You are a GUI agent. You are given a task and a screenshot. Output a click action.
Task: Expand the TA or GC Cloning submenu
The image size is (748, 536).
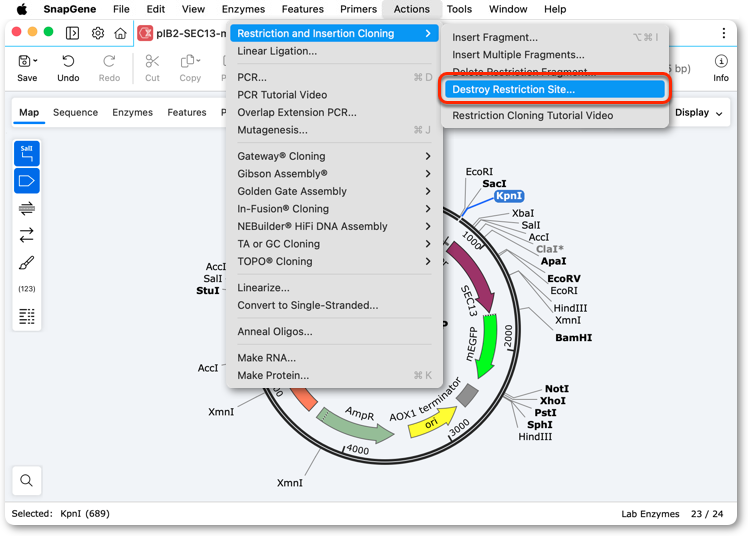(334, 244)
